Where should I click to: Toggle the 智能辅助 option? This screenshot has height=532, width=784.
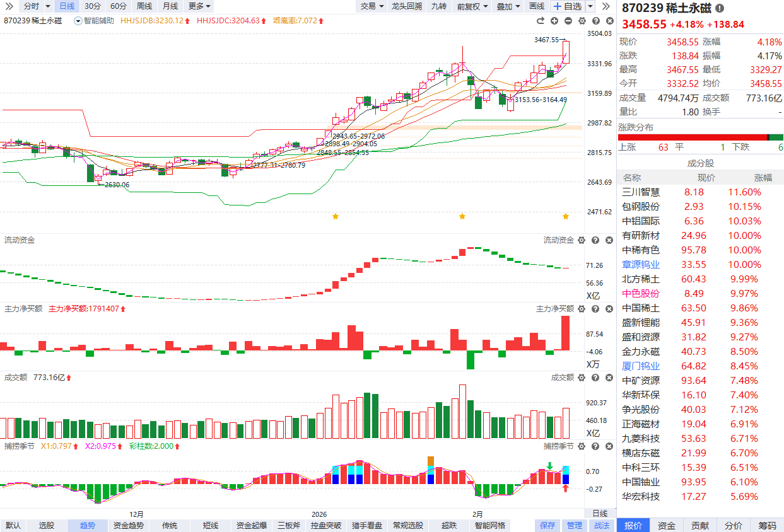point(95,21)
